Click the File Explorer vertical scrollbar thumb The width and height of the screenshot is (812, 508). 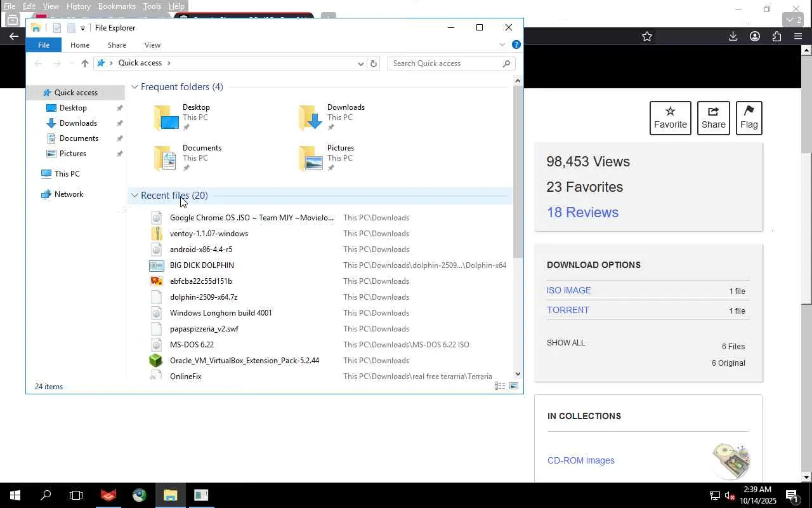click(518, 171)
